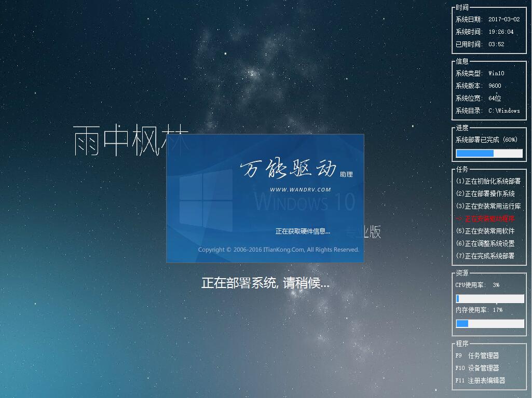The image size is (532, 398).
Task: Click the 正在获取硬件信息... status text
Action: 303,231
